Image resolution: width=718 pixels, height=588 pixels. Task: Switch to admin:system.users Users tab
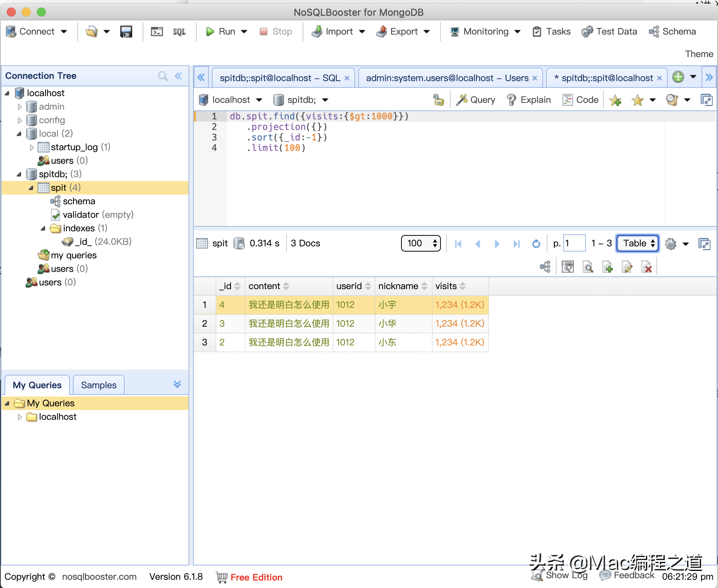coord(447,78)
